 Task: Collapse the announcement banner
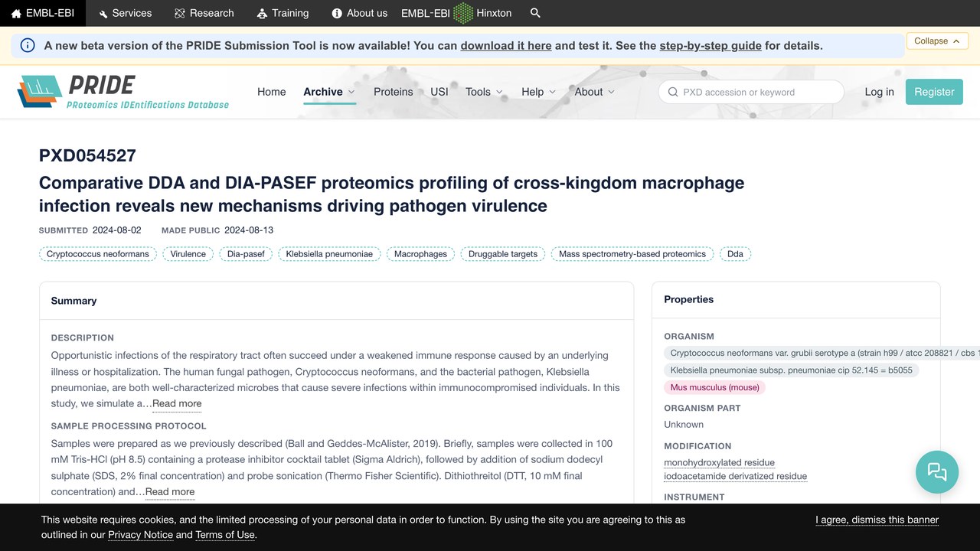click(x=937, y=41)
